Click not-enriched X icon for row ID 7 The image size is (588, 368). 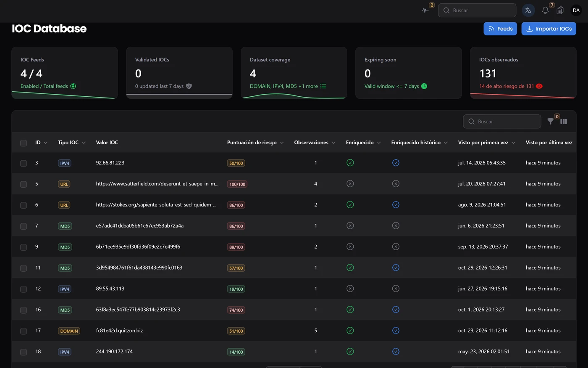pos(350,226)
